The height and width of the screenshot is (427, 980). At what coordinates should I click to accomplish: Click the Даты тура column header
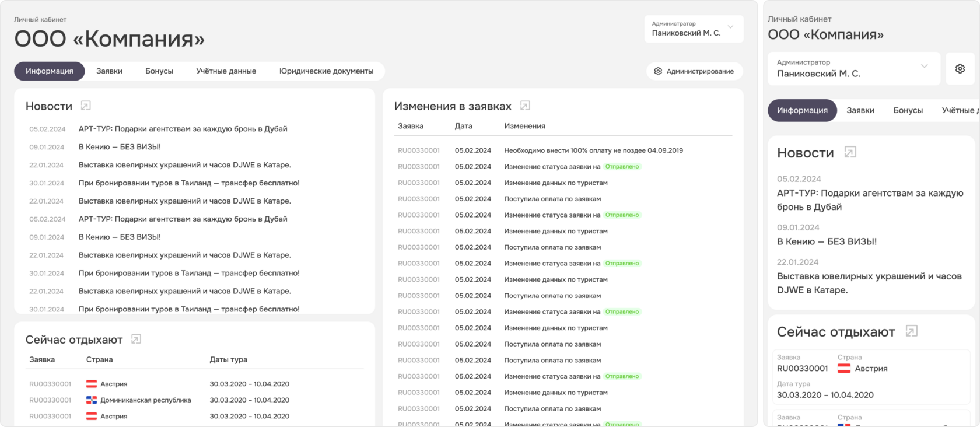coord(228,359)
